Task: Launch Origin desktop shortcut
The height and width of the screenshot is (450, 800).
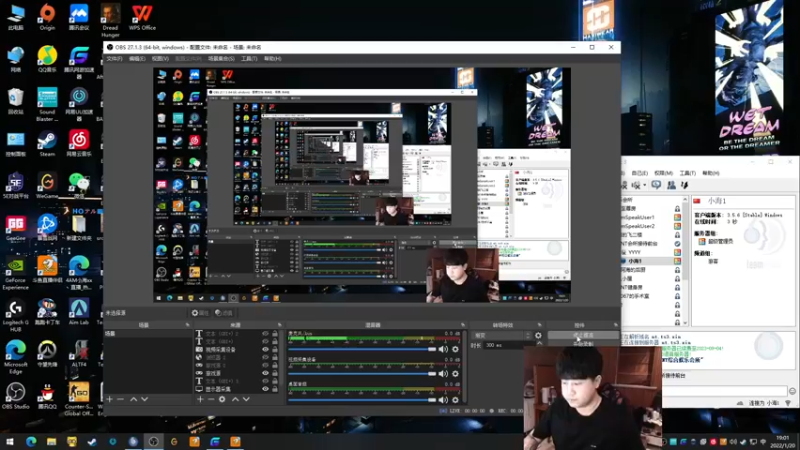Action: (47, 17)
